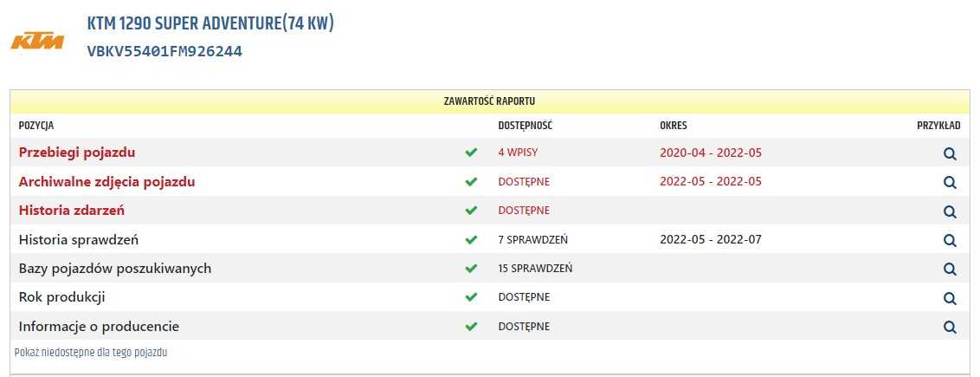Open example for Bazy pojazdów poszukiwanych

(950, 269)
